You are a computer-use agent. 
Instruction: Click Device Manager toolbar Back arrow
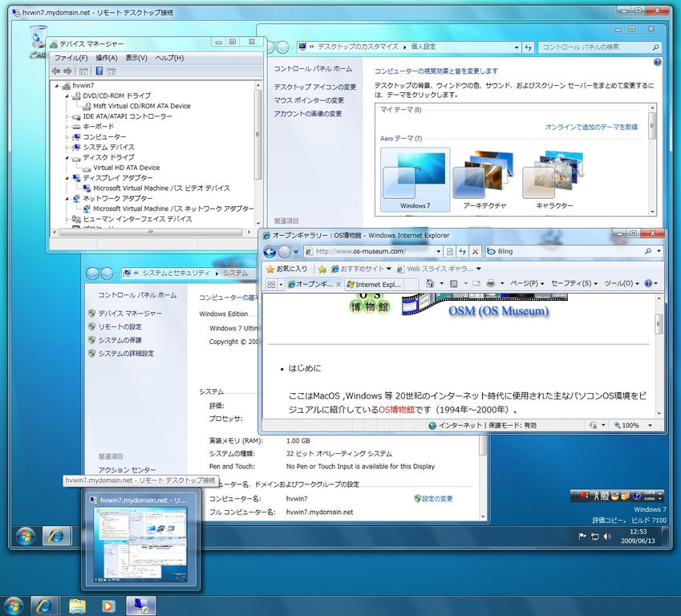click(56, 71)
